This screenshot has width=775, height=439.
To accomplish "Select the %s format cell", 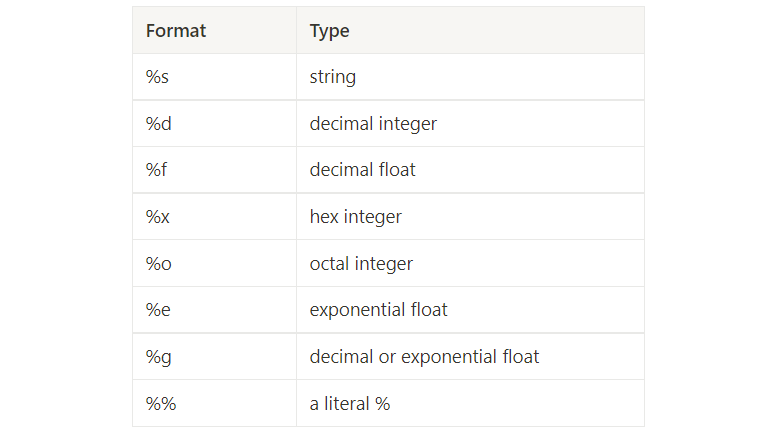I will tap(215, 77).
